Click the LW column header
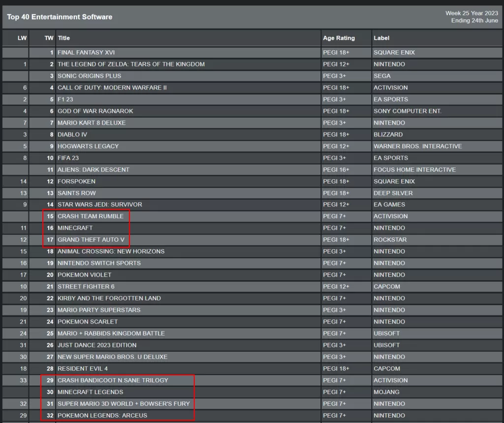 pyautogui.click(x=22, y=38)
